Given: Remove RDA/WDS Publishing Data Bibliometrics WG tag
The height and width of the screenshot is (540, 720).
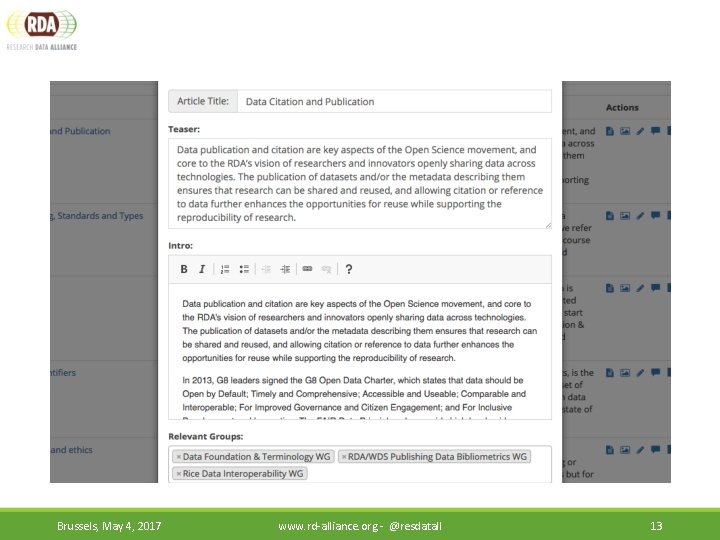Looking at the screenshot, I should [x=344, y=457].
